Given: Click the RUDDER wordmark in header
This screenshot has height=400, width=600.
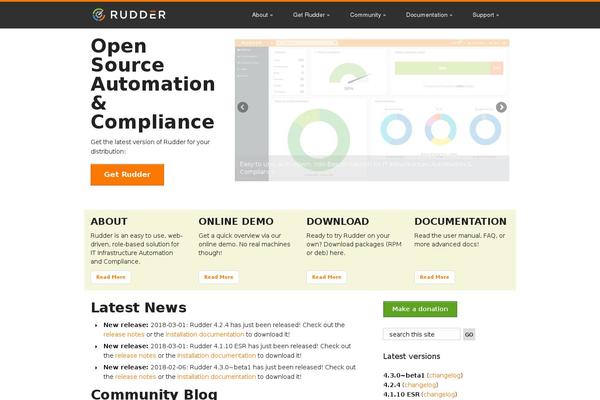Looking at the screenshot, I should pyautogui.click(x=138, y=15).
